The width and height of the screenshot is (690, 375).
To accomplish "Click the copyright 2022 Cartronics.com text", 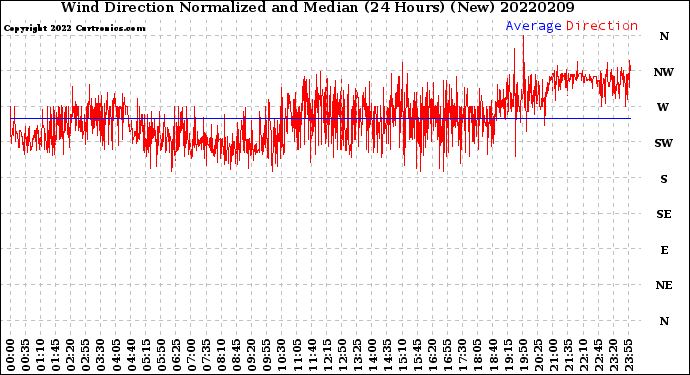I will coord(74,28).
